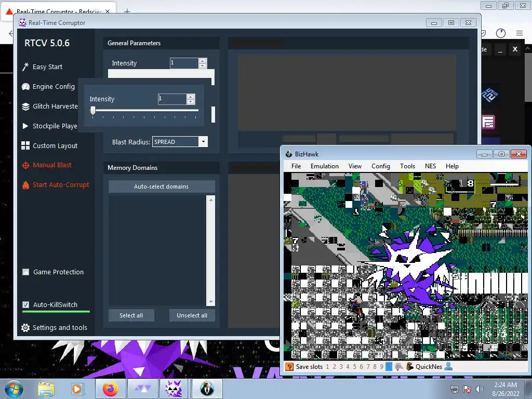Switch to Firefox in taskbar
Screen dimensions: 532x399
pyautogui.click(x=111, y=389)
